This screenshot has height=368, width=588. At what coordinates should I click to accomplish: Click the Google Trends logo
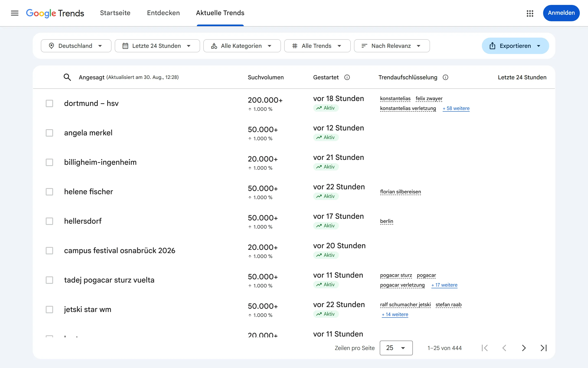pyautogui.click(x=55, y=13)
